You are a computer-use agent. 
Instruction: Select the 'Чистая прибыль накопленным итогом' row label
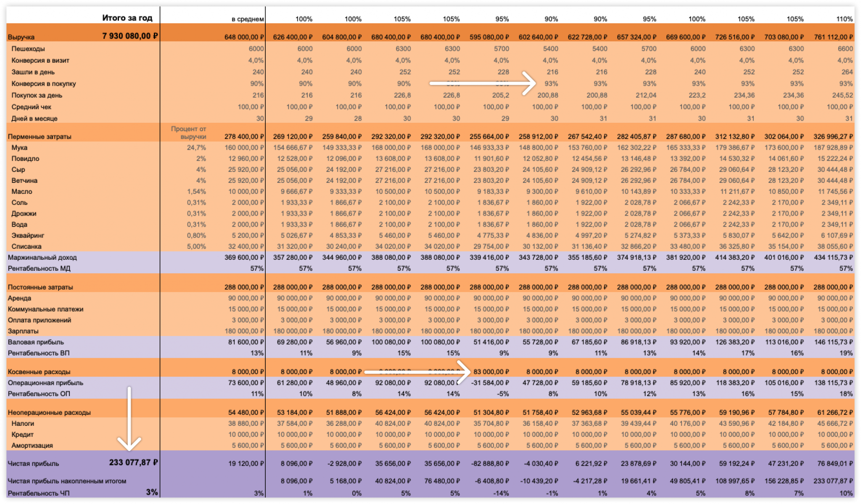pyautogui.click(x=67, y=481)
